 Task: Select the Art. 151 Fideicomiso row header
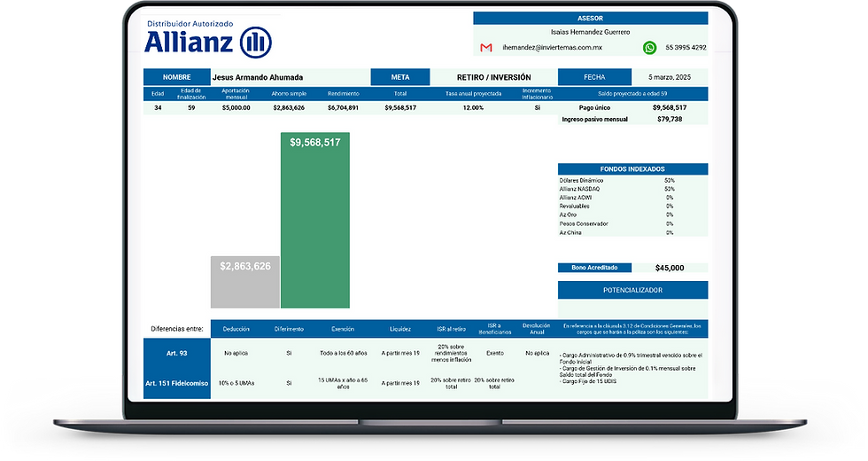[x=176, y=383]
